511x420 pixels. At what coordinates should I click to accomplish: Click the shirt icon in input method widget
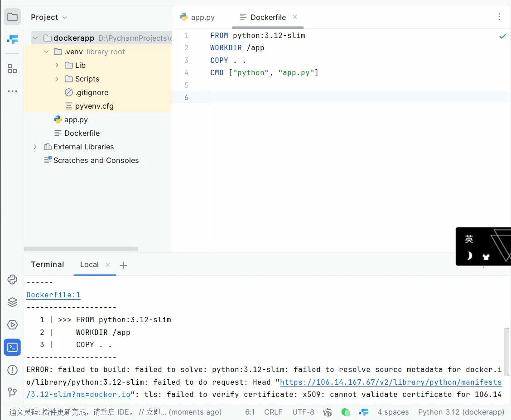(x=486, y=257)
